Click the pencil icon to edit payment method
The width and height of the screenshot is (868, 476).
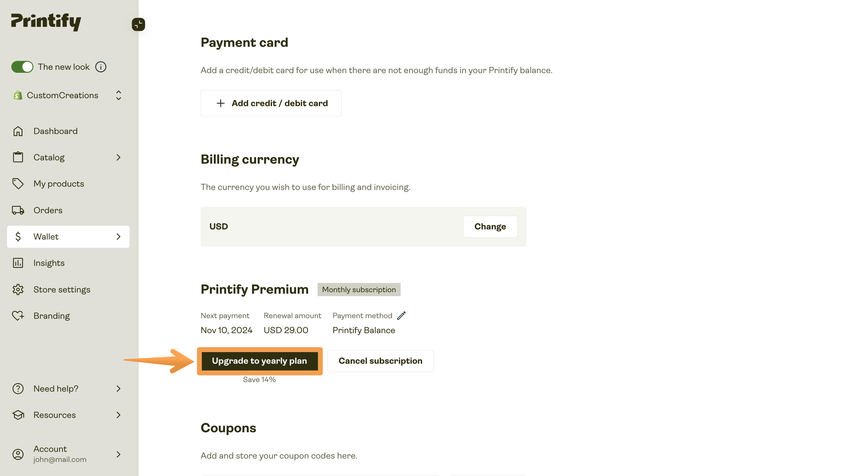[401, 315]
